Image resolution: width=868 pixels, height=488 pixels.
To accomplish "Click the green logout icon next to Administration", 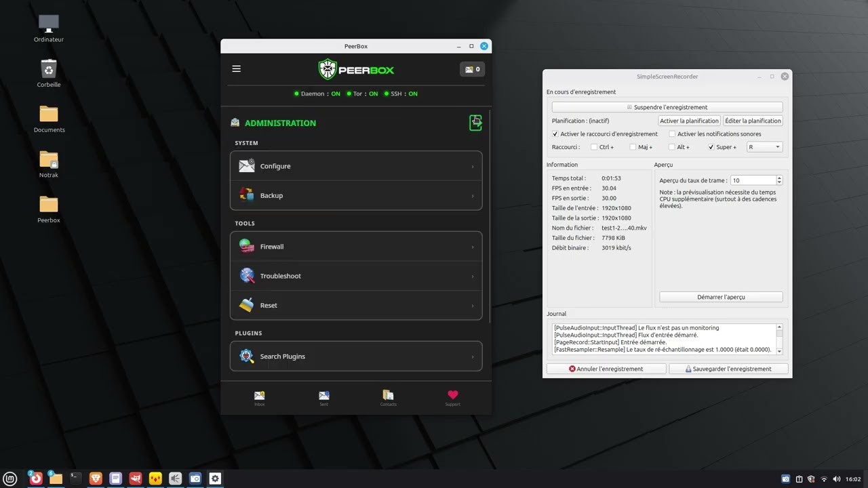I will click(476, 123).
